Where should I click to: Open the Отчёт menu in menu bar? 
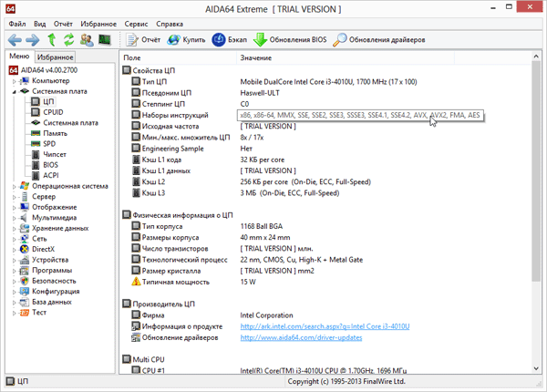(63, 24)
